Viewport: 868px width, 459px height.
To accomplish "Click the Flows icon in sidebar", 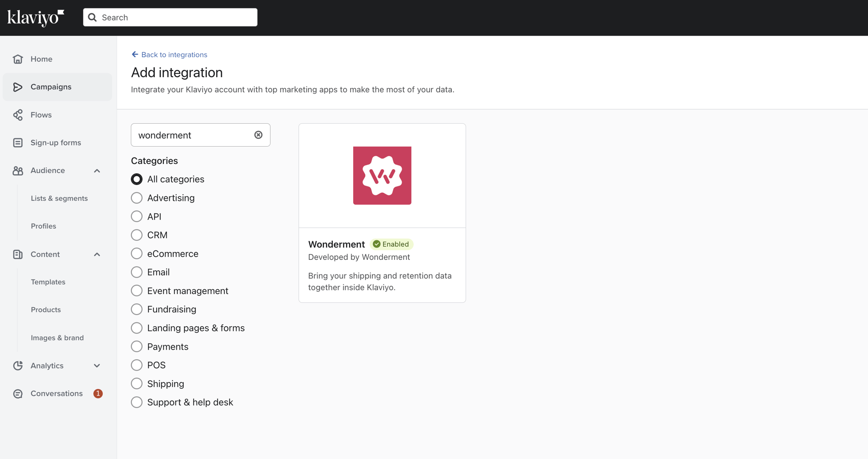I will pyautogui.click(x=18, y=115).
